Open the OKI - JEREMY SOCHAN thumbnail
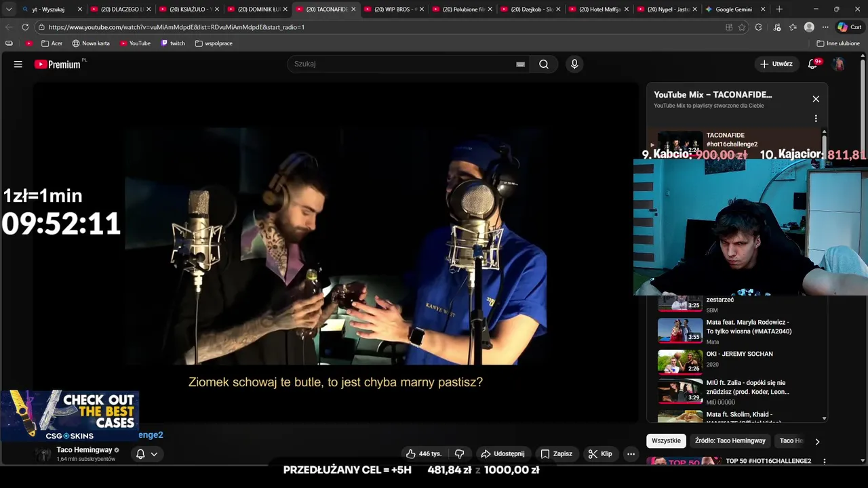The image size is (868, 488). pos(680,362)
